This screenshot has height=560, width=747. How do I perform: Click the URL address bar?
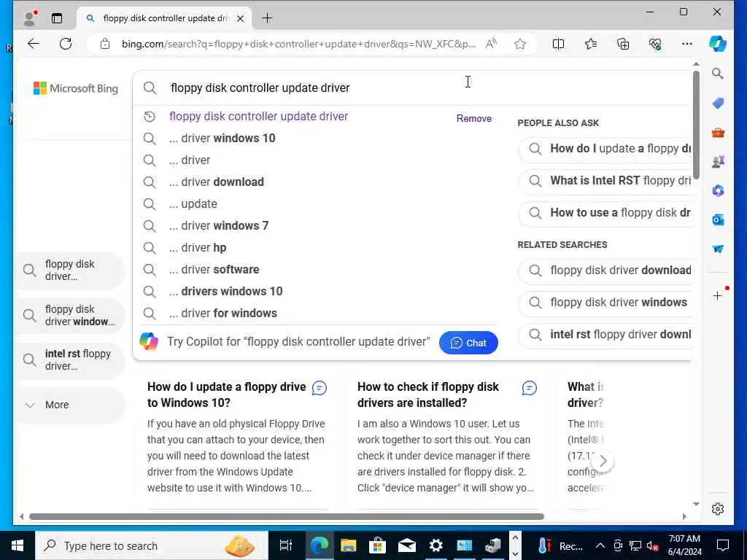[298, 44]
